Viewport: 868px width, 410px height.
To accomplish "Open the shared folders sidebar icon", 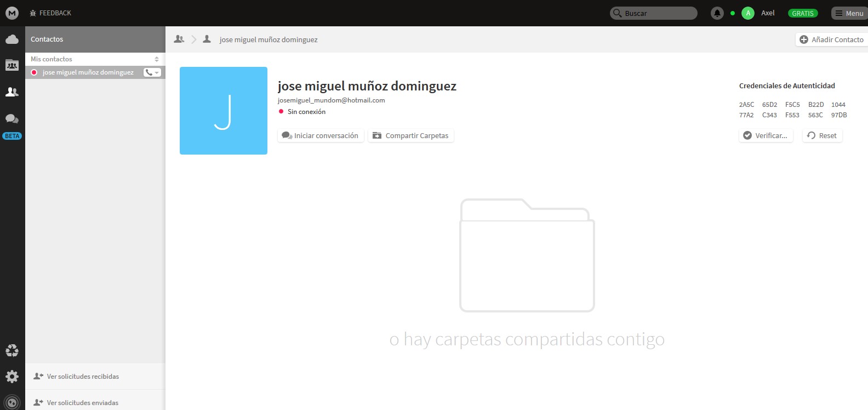I will click(12, 65).
